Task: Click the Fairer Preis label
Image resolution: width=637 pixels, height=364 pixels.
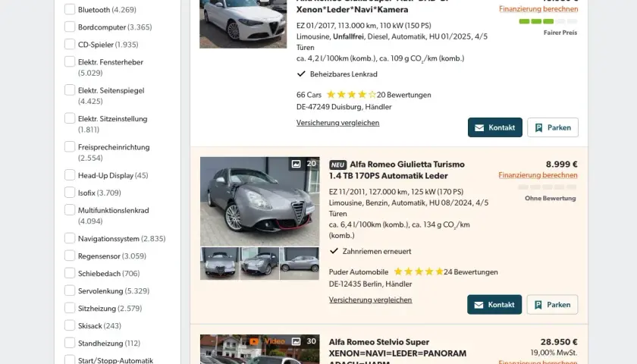Action: [x=560, y=33]
